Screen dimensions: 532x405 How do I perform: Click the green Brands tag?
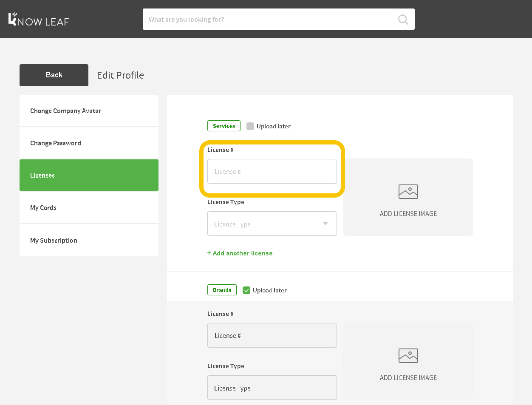(x=222, y=290)
